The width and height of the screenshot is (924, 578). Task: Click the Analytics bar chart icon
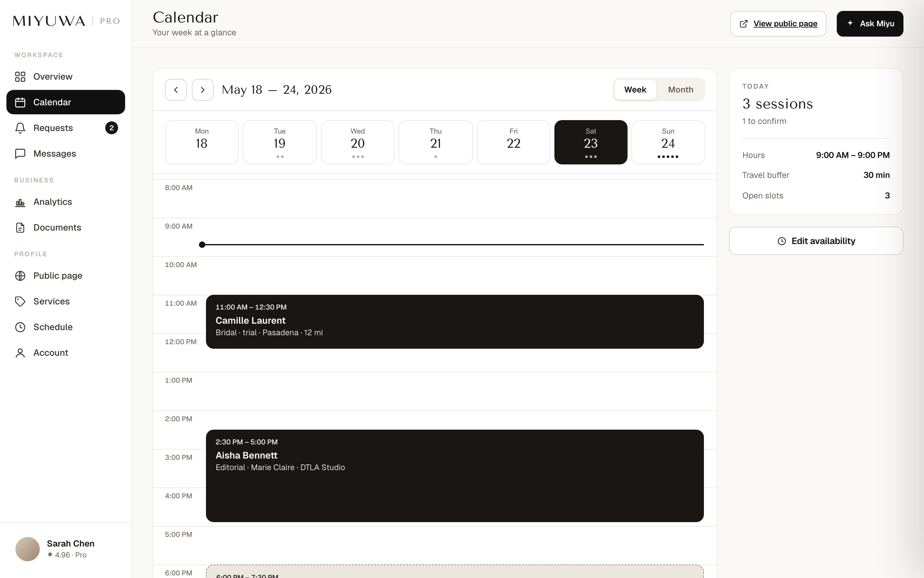tap(20, 202)
